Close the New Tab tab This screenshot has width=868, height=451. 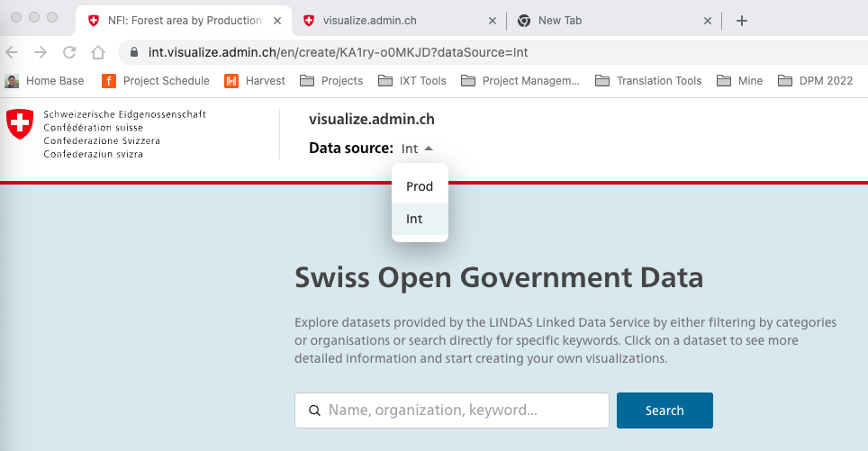pyautogui.click(x=708, y=21)
